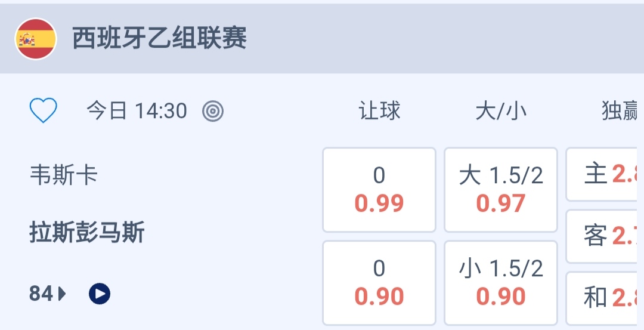Image resolution: width=644 pixels, height=330 pixels.
Task: Choose the 客 away win odds
Action: (x=605, y=236)
